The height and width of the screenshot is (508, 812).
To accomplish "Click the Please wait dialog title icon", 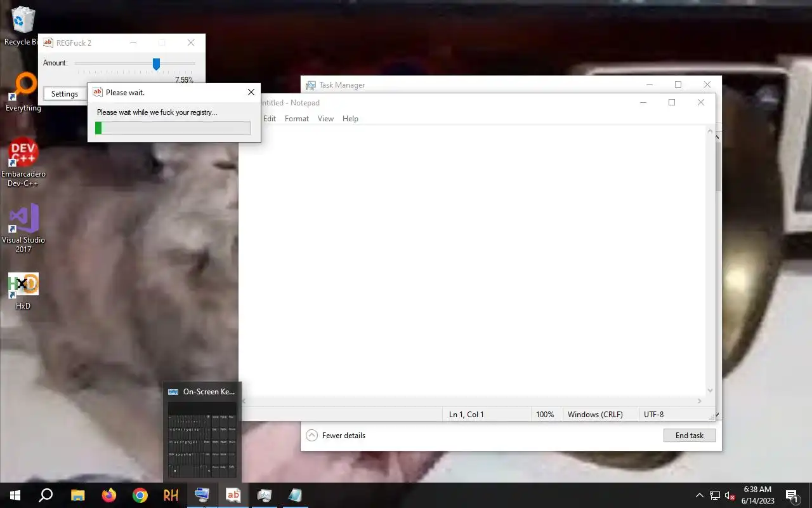I will 97,92.
